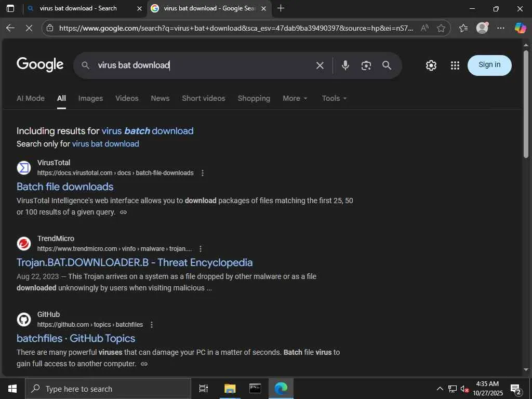This screenshot has width=532, height=399.
Task: Open Trojan.BAT.DOWNLOADER.B Threat Encyclopedia result
Action: pos(135,262)
